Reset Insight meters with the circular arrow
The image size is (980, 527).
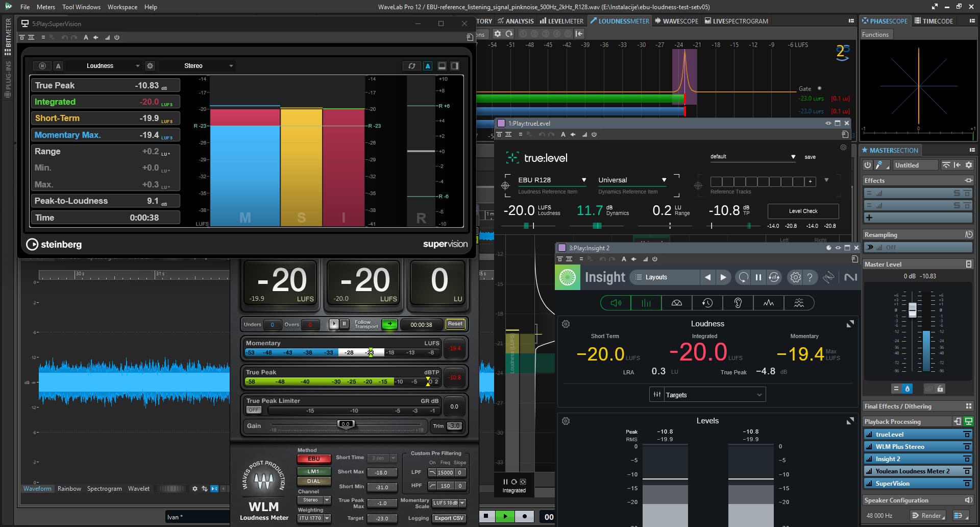(743, 277)
